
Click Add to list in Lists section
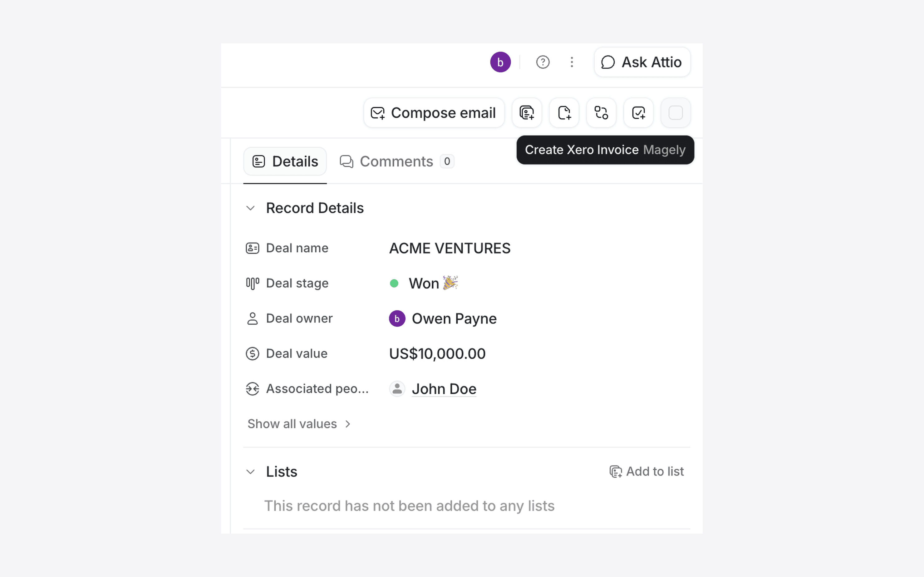tap(647, 472)
